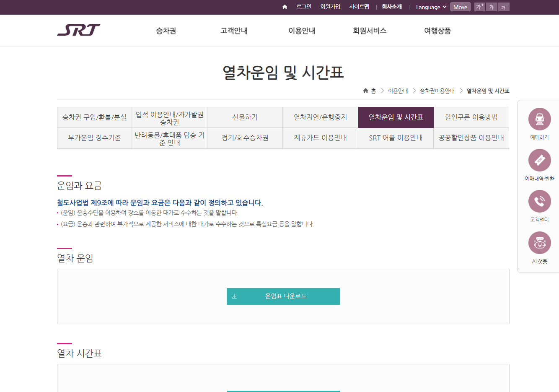
Task: Click the 열차 시간표 section heading
Action: click(79, 353)
